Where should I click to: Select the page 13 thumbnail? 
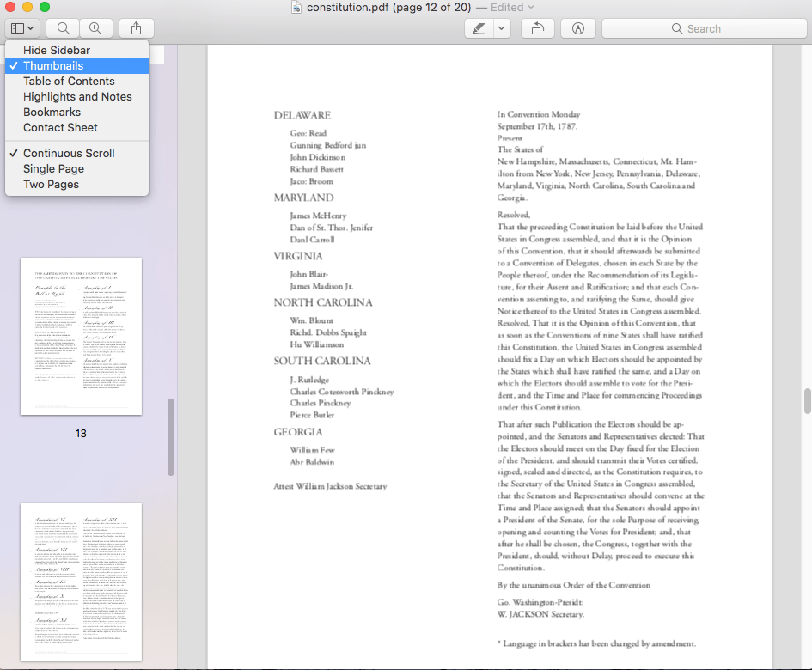pos(81,336)
